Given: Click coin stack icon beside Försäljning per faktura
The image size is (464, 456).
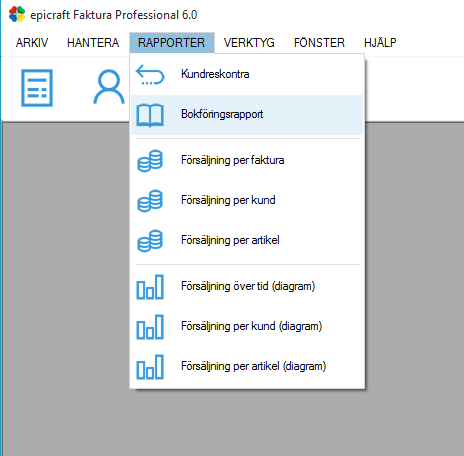Looking at the screenshot, I should click(x=150, y=161).
